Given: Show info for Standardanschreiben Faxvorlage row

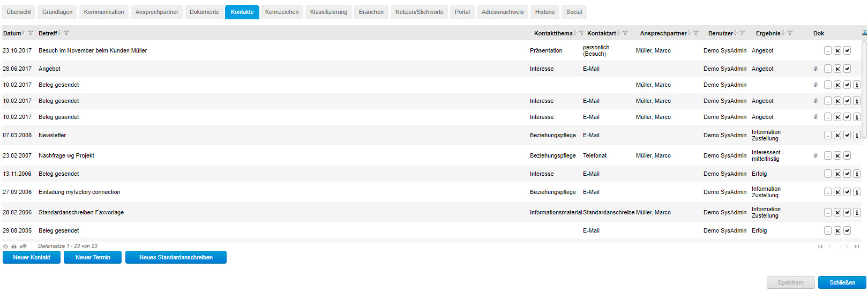Looking at the screenshot, I should (857, 212).
